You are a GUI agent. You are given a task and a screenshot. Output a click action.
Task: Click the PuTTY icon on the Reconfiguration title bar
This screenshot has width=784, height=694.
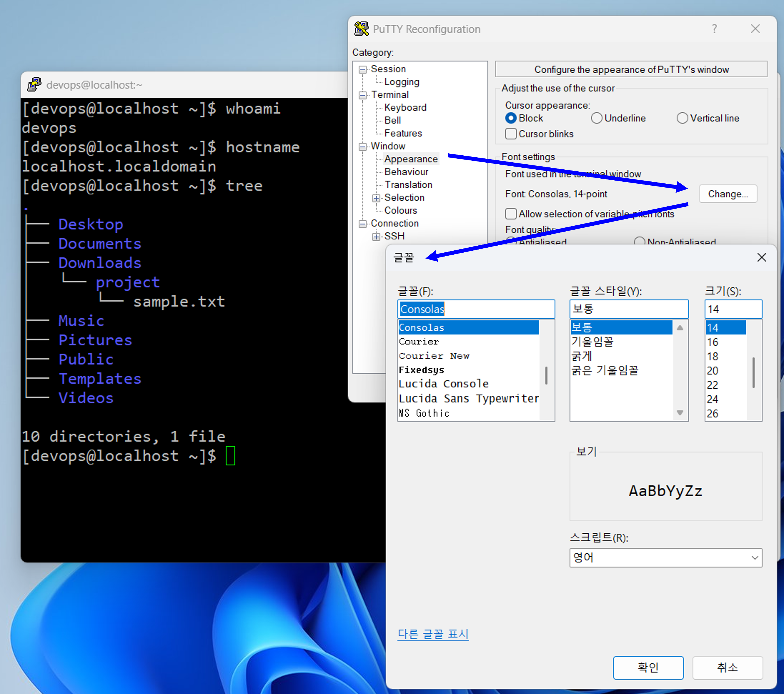[361, 29]
